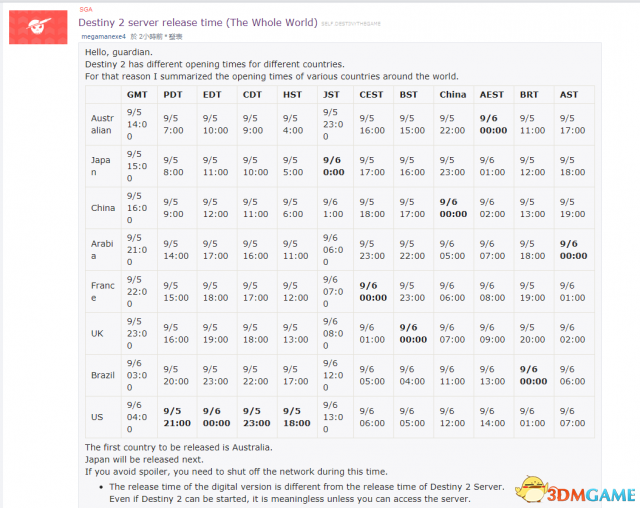The height and width of the screenshot is (508, 640).
Task: Click the GMT column header
Action: tap(137, 95)
